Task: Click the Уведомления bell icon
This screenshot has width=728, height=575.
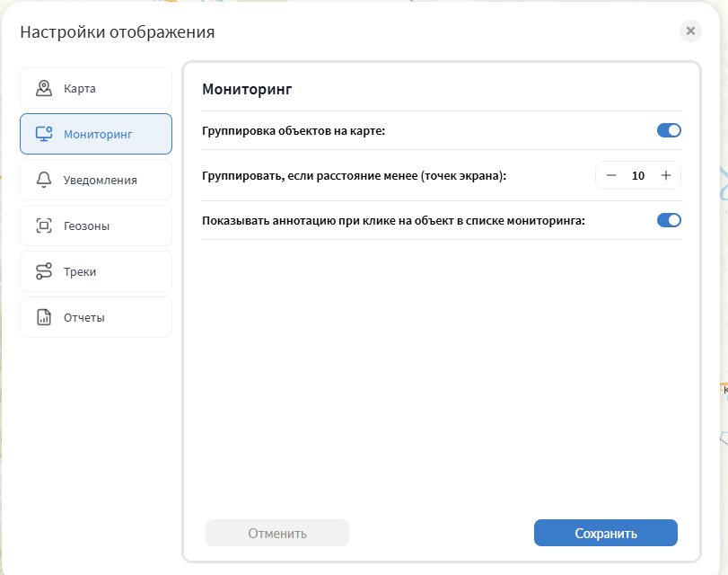Action: [x=44, y=180]
